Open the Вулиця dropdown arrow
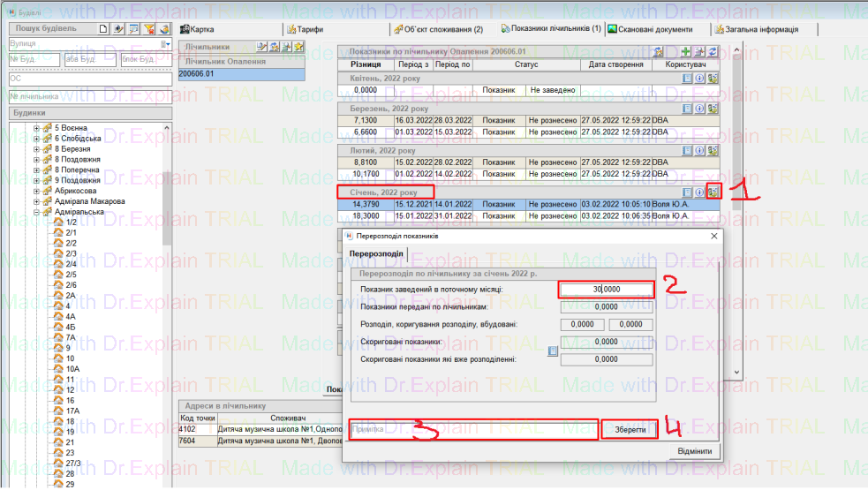The image size is (868, 490). coord(165,43)
